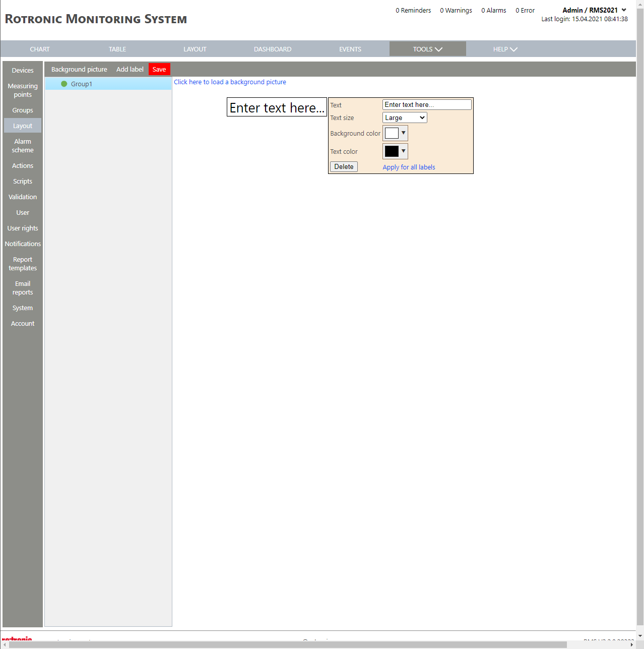644x649 pixels.
Task: Click the Delete button
Action: (x=344, y=166)
